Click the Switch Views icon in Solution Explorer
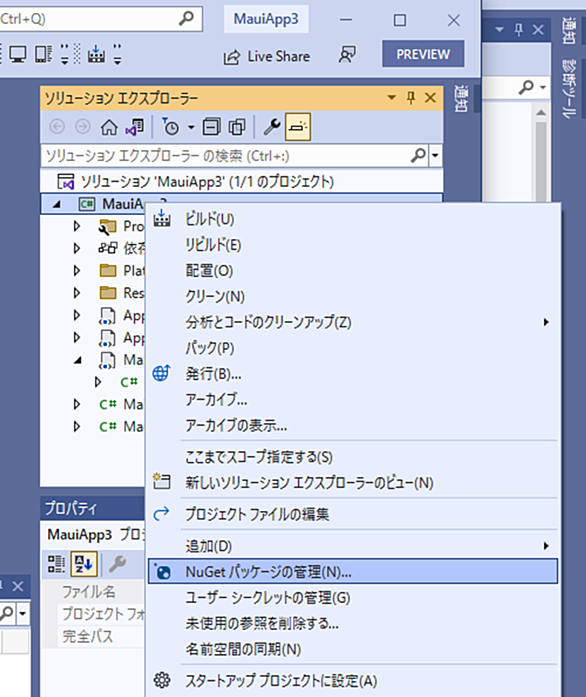 click(x=134, y=127)
